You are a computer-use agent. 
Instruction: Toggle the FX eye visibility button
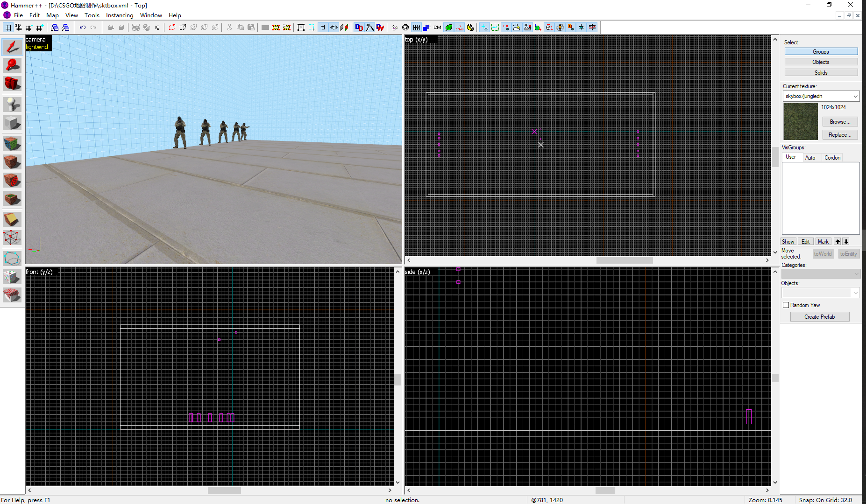[506, 28]
